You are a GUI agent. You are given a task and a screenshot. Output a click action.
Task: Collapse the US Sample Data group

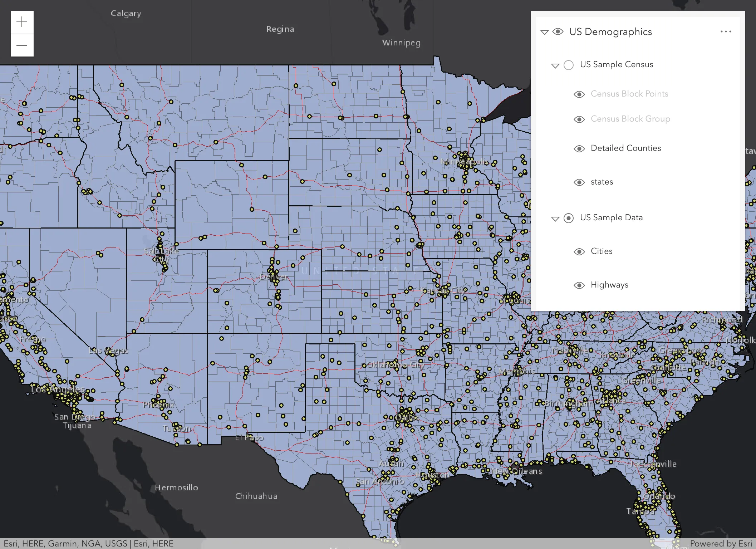(555, 219)
